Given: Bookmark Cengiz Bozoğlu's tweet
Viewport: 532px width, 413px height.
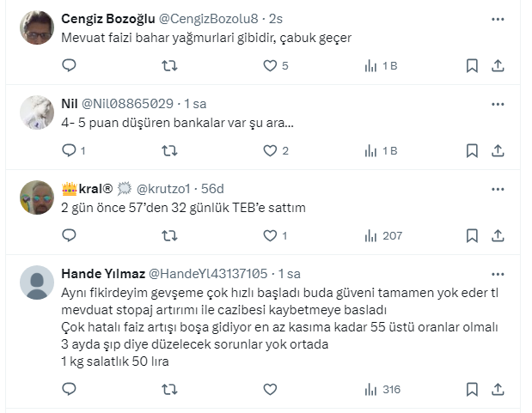Looking at the screenshot, I should [472, 65].
